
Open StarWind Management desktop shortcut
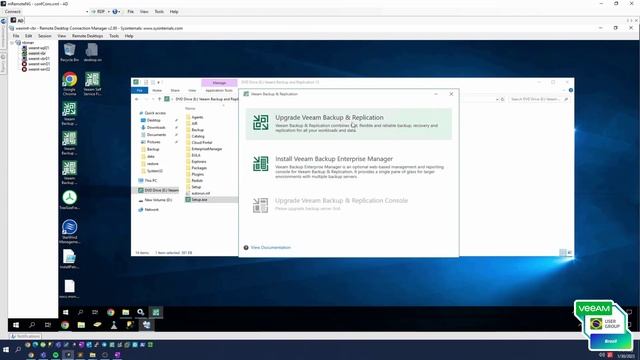pos(69,231)
